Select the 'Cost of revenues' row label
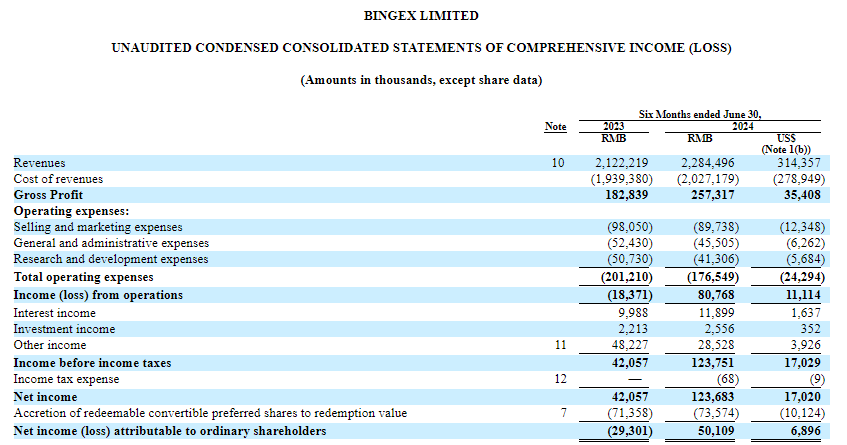This screenshot has height=445, width=847. [58, 179]
